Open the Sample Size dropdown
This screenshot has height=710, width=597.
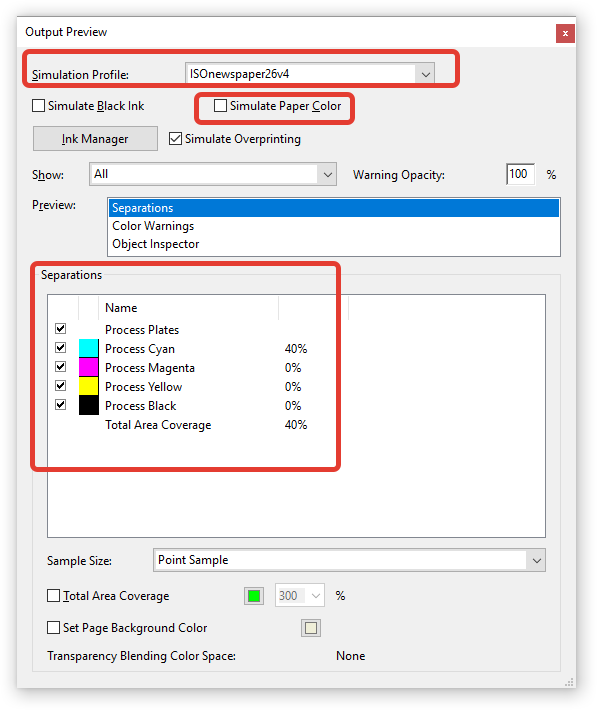[x=349, y=560]
